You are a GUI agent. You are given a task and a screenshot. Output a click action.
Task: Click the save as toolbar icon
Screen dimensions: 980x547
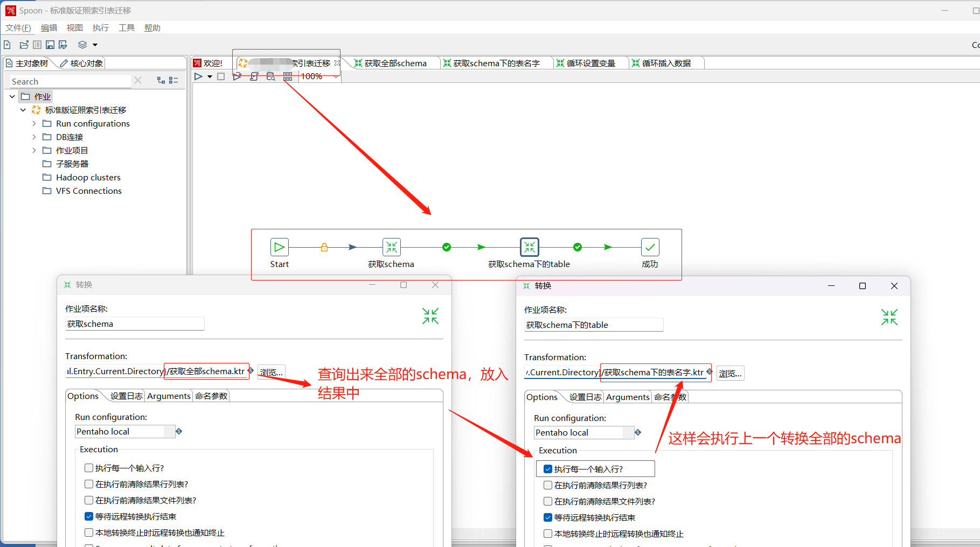tap(63, 45)
